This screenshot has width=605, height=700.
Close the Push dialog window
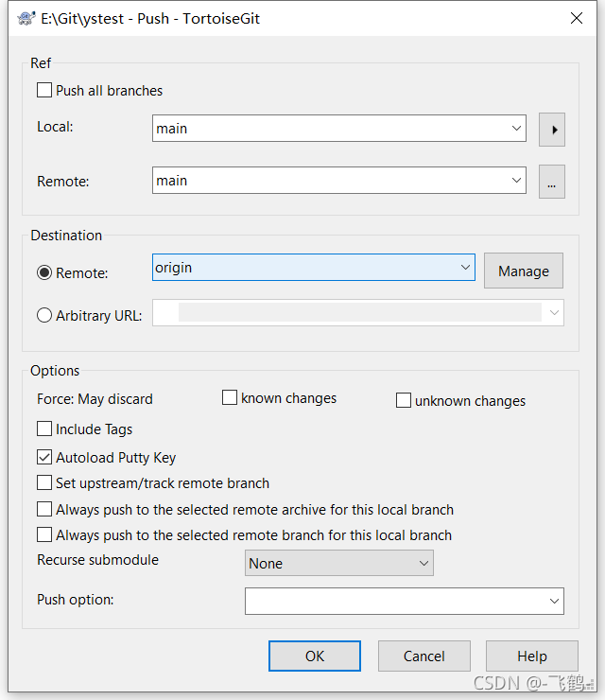pos(577,18)
